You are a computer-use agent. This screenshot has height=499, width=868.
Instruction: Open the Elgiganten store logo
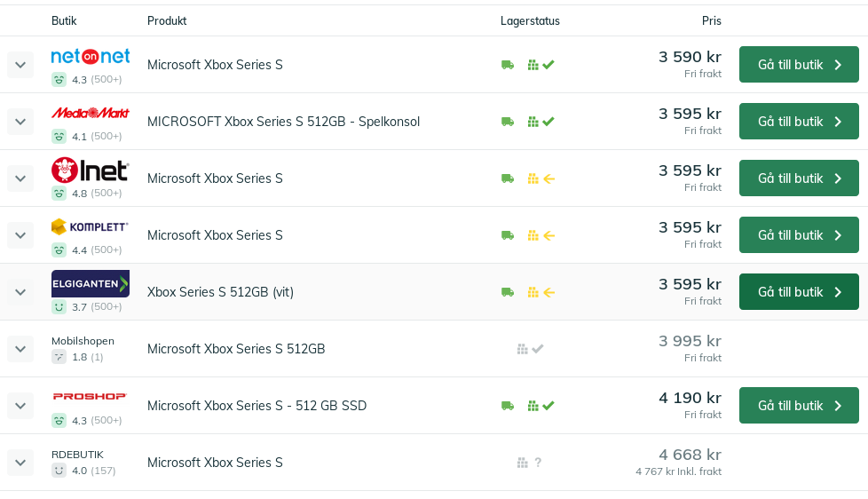[91, 283]
